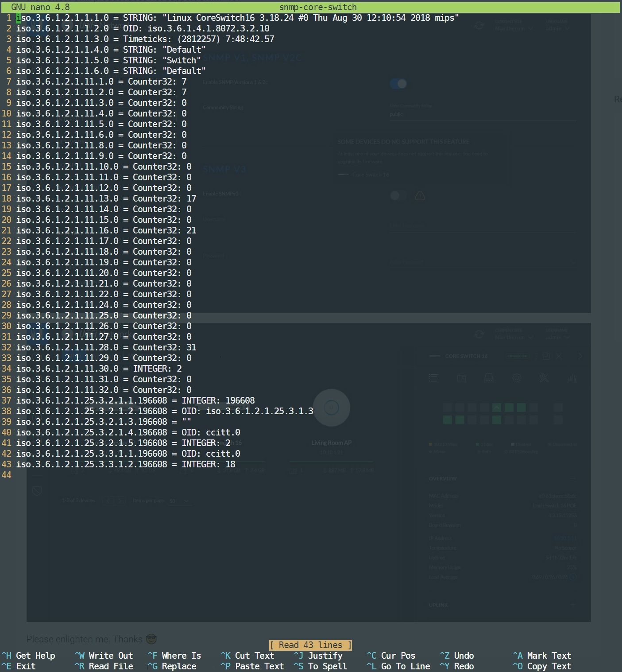Click the chat icon in the device panel header
This screenshot has height=672, width=622.
pos(546,356)
